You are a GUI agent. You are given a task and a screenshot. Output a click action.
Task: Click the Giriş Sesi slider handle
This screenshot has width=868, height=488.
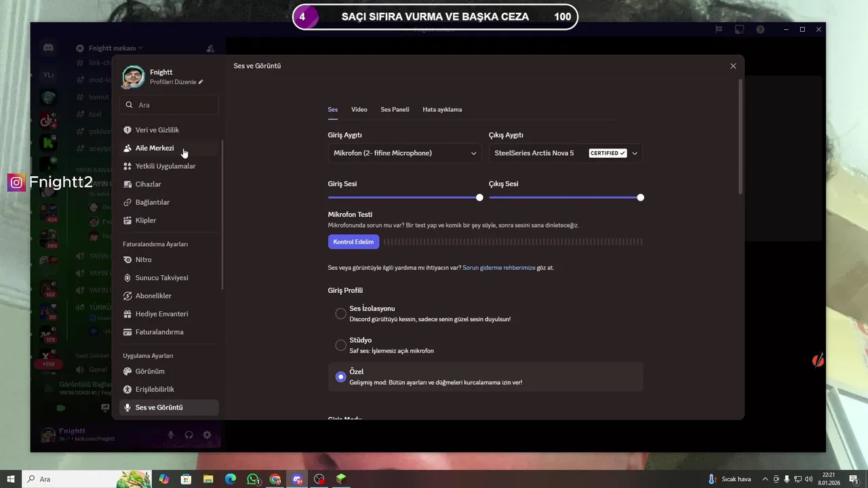479,198
